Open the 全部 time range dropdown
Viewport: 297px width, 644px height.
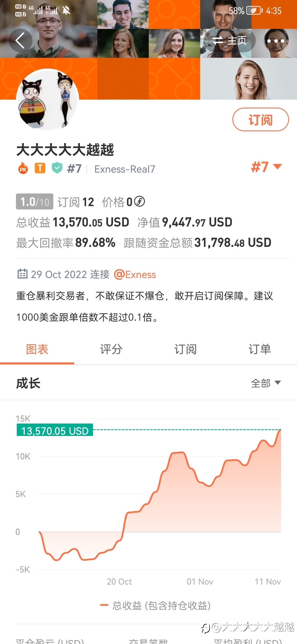266,383
